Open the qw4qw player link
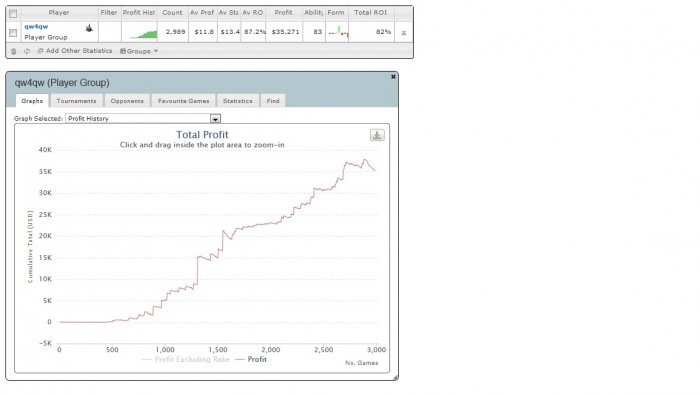Screen dimensions: 700x394 (x=36, y=27)
